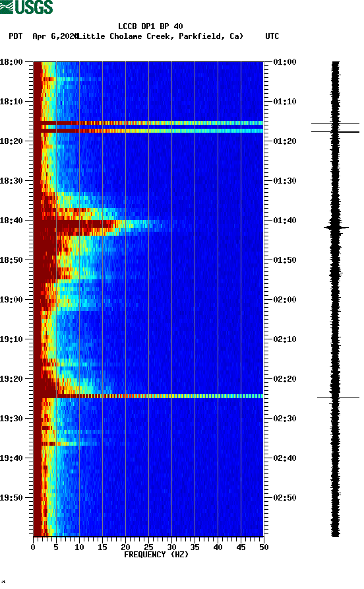364x589 pixels.
Task: Click the 01:30 UTC time label
Action: (285, 181)
